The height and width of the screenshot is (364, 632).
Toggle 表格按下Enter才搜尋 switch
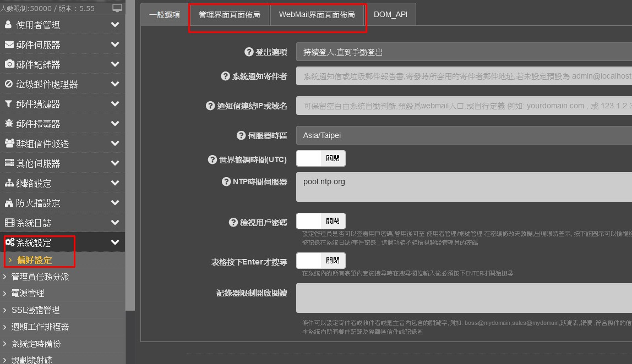pos(321,261)
